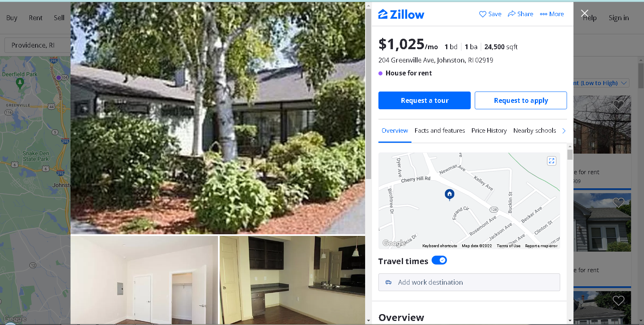The image size is (644, 325).
Task: Open the Facts and features tab
Action: pos(440,131)
